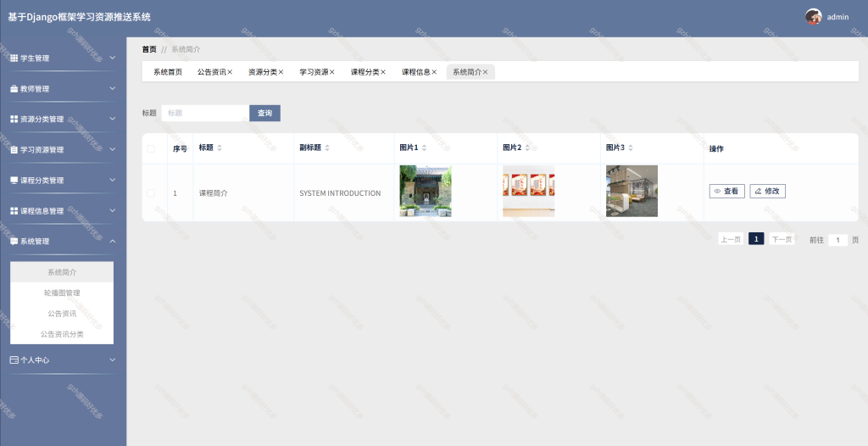Expand the 课程信息管理 chevron
This screenshot has height=446, width=868.
pos(113,210)
